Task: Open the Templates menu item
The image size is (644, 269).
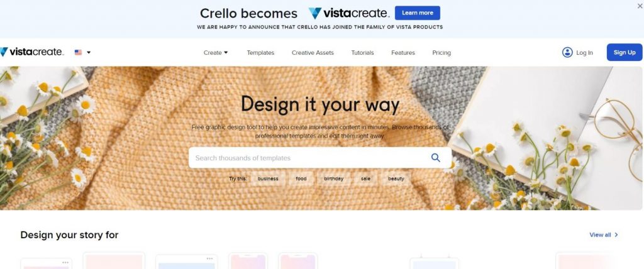Action: point(260,53)
